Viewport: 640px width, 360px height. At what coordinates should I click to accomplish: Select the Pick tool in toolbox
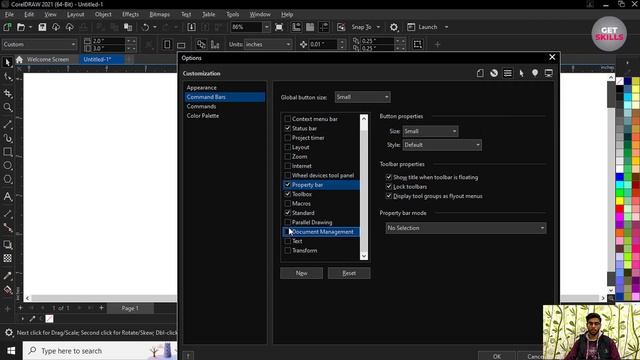click(7, 62)
